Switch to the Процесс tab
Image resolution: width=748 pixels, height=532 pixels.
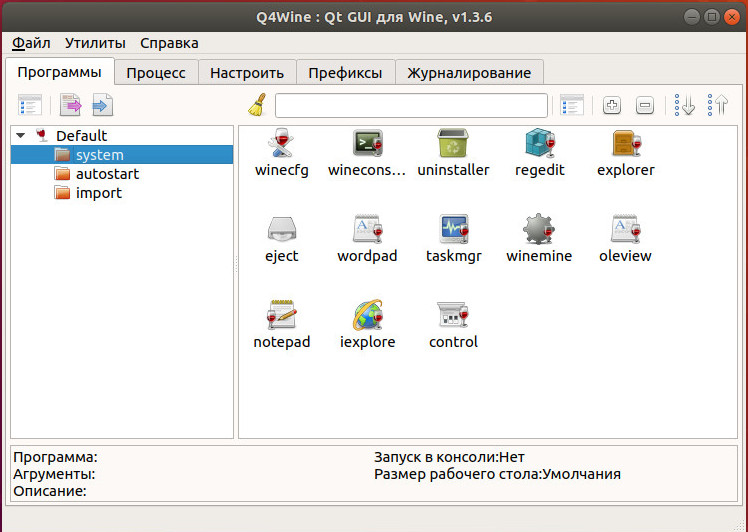coord(156,73)
